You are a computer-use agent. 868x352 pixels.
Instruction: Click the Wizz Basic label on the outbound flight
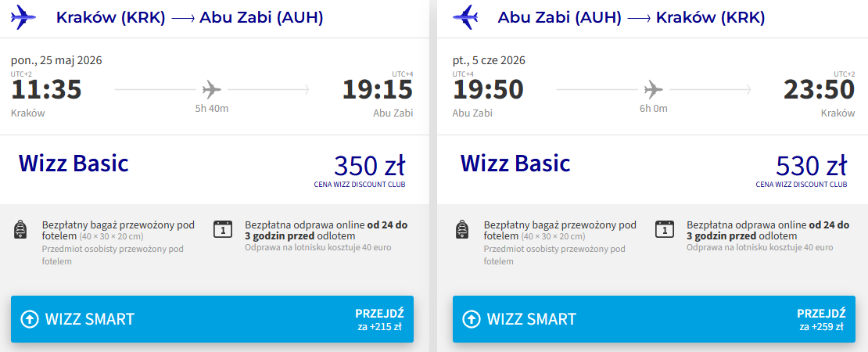tap(74, 163)
